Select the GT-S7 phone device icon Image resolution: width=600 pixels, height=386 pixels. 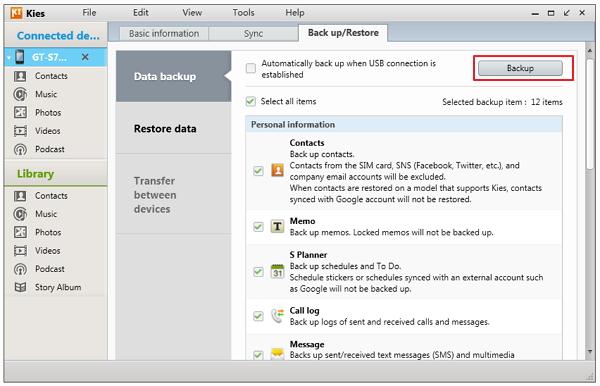pyautogui.click(x=20, y=57)
